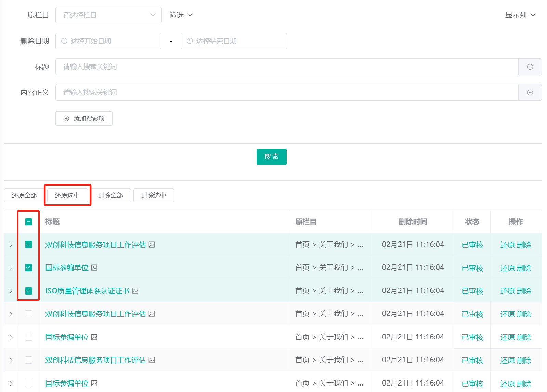
Task: Click image icon beside first 双创科技信息服务项目工作评估
Action: click(x=152, y=245)
